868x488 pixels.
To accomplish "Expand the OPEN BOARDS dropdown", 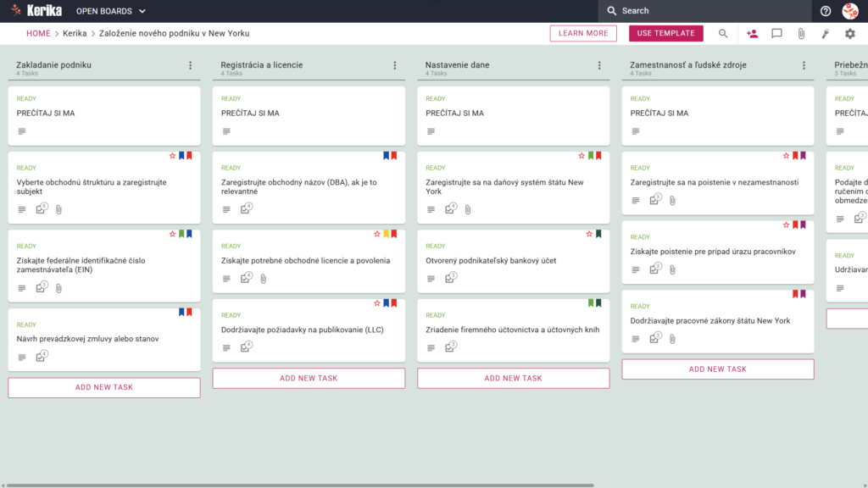I will 111,11.
